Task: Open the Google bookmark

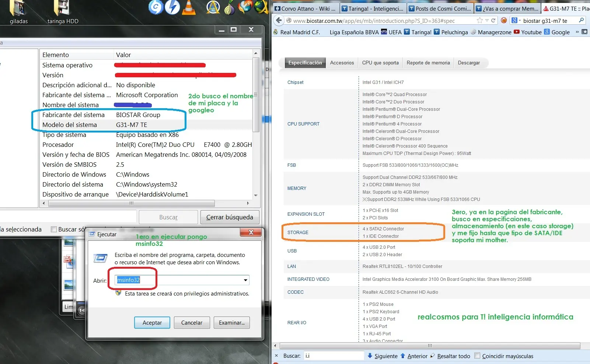Action: 557,32
